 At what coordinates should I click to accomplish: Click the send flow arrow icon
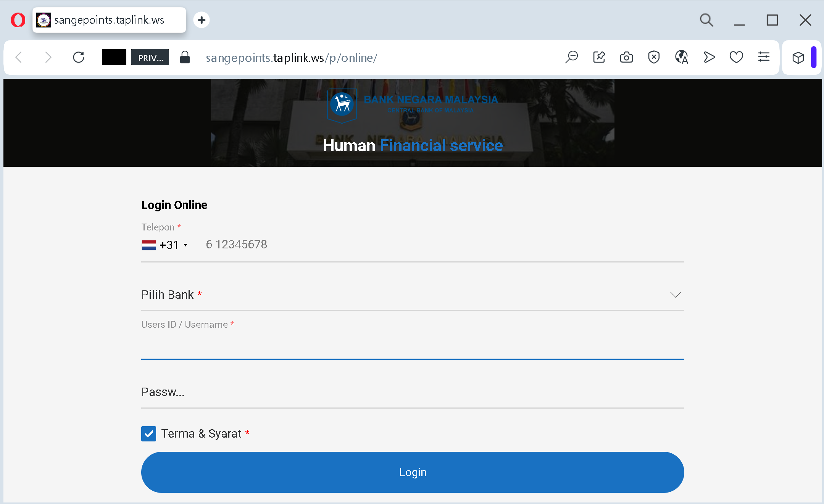709,57
